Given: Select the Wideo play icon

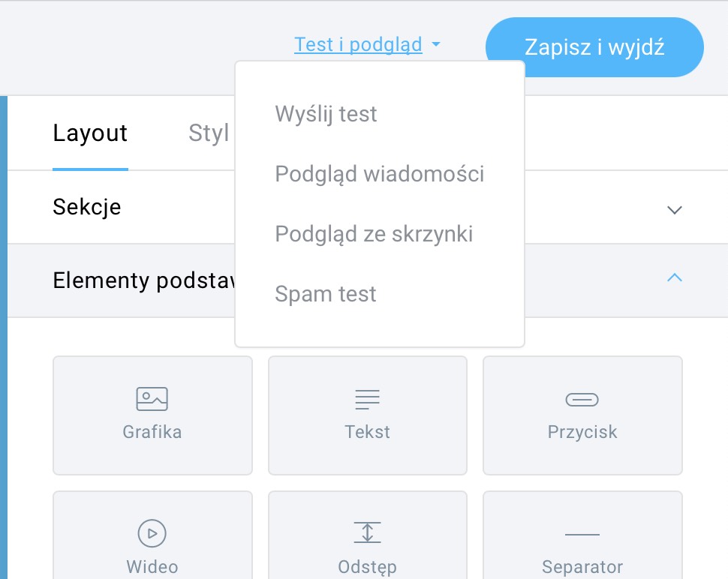Looking at the screenshot, I should pyautogui.click(x=152, y=533).
